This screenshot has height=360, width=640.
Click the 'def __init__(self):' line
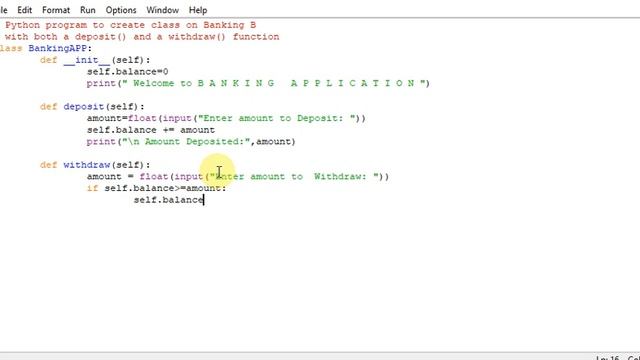click(95, 60)
